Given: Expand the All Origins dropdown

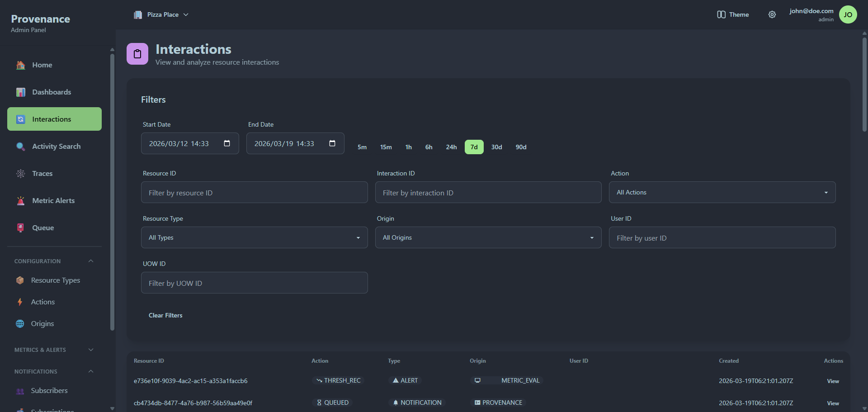Looking at the screenshot, I should click(488, 237).
